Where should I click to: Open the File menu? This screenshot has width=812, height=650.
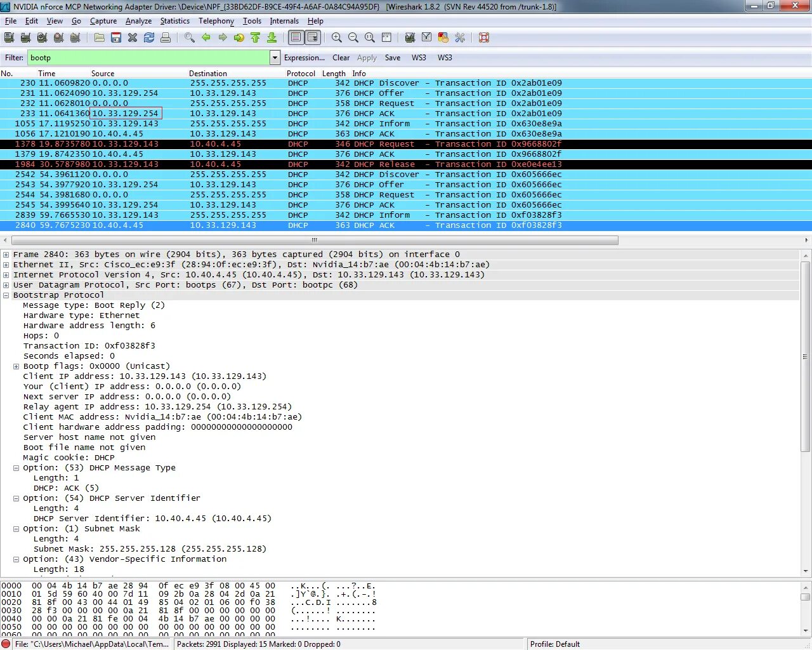click(11, 21)
